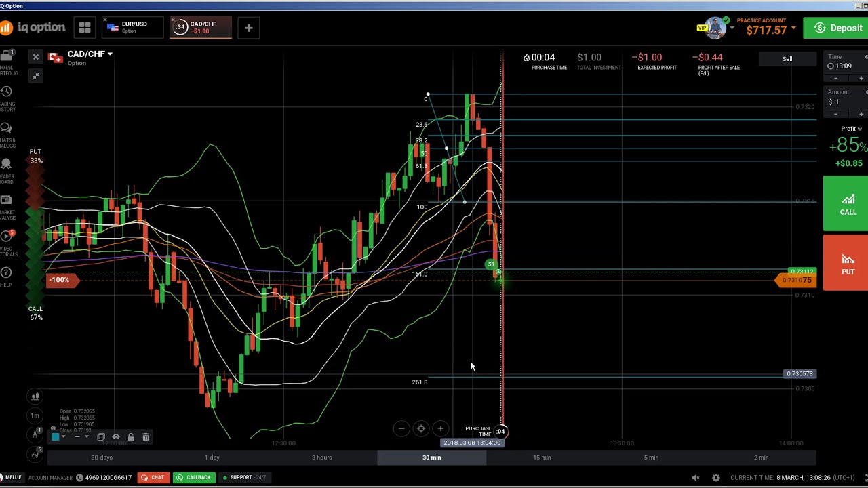This screenshot has height=488, width=868.
Task: Open the drawing tools compass icon
Action: [35, 434]
